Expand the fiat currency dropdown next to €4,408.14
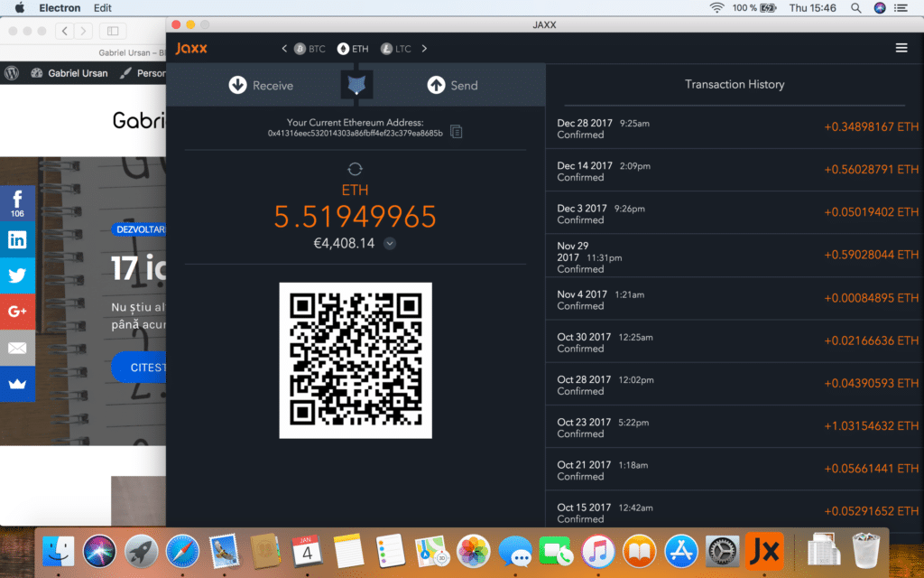Screen dimensions: 924x578 (x=390, y=243)
